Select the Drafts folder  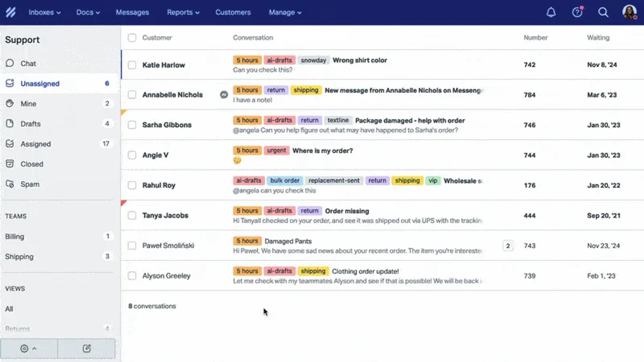point(60,123)
